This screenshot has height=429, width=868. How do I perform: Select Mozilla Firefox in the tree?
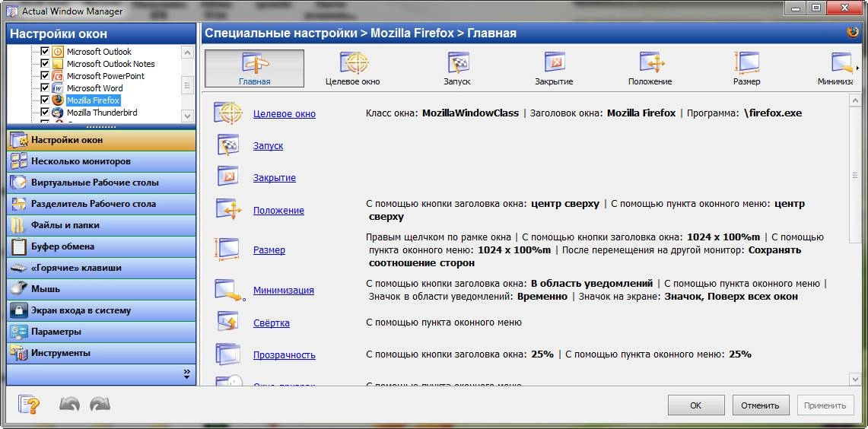93,100
